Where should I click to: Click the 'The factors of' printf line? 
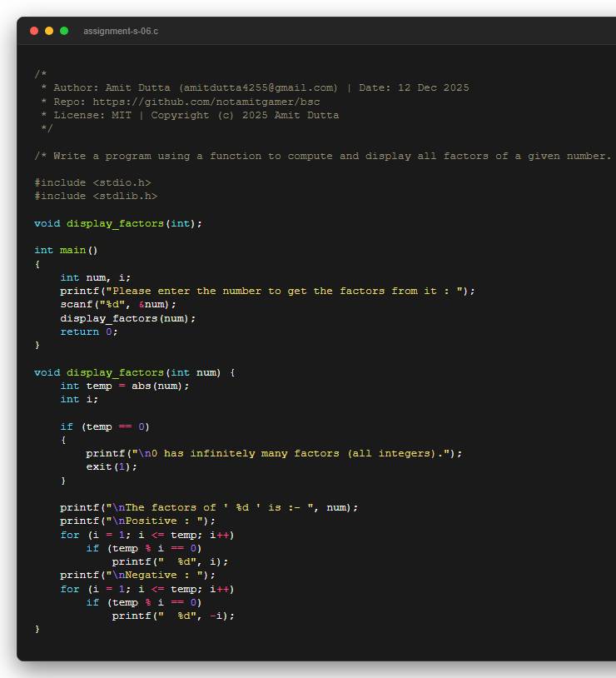pos(209,507)
